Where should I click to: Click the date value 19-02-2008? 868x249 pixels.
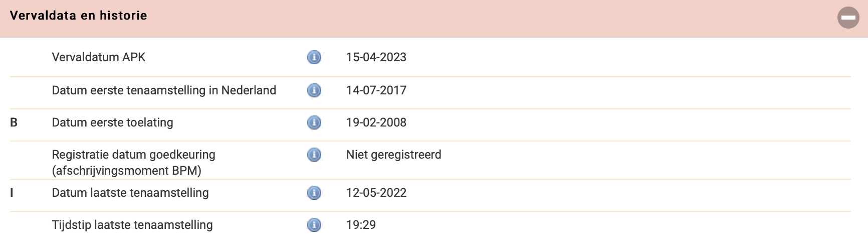[x=376, y=122]
